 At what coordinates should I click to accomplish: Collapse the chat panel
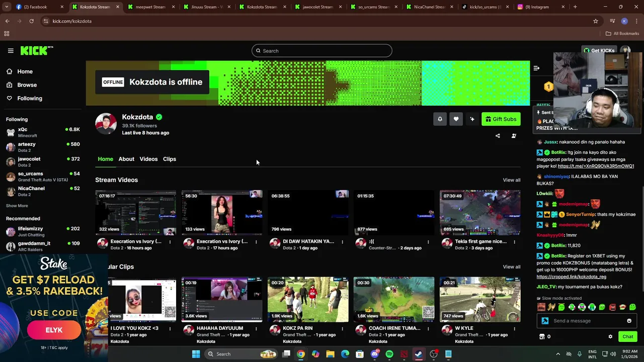tap(536, 68)
